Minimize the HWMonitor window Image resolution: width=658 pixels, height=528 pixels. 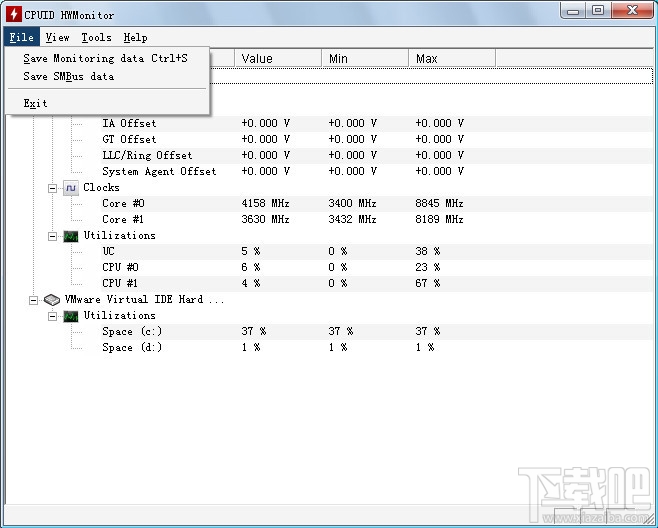pyautogui.click(x=573, y=10)
